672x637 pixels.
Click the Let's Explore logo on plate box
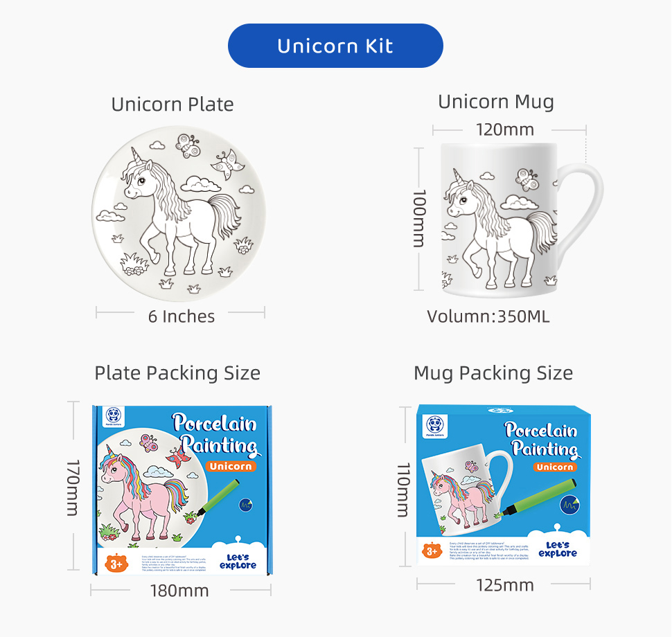coord(238,561)
